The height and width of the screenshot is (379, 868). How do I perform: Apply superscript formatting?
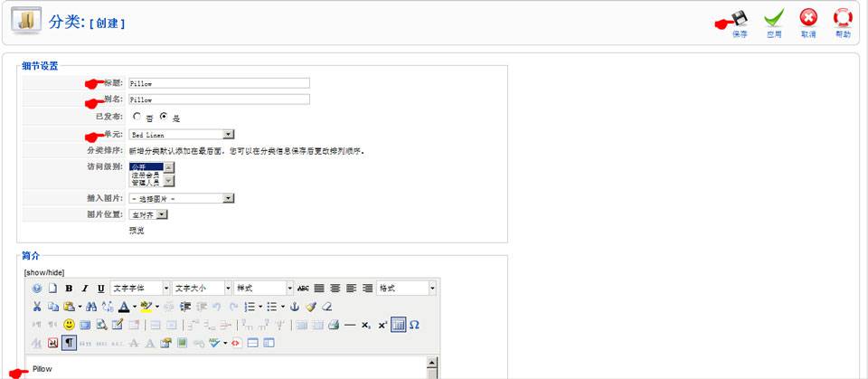tap(382, 325)
